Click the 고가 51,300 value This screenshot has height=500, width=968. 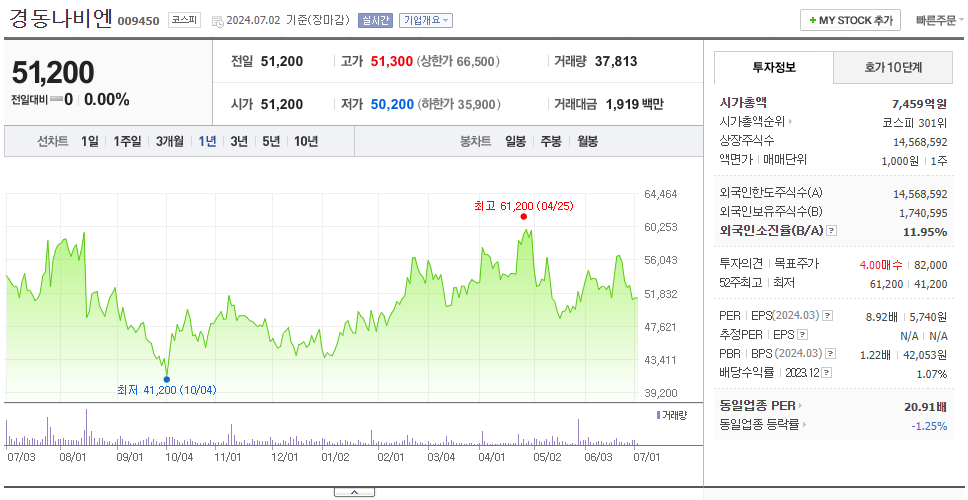point(392,62)
